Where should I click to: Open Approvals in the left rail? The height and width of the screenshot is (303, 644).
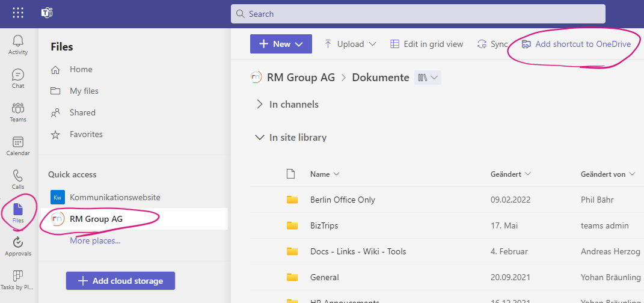coord(18,246)
